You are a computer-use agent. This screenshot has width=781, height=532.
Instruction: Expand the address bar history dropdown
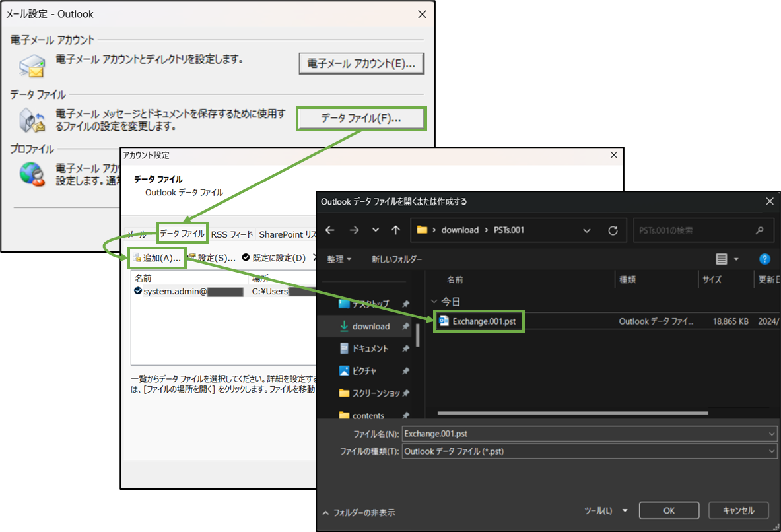(x=587, y=230)
